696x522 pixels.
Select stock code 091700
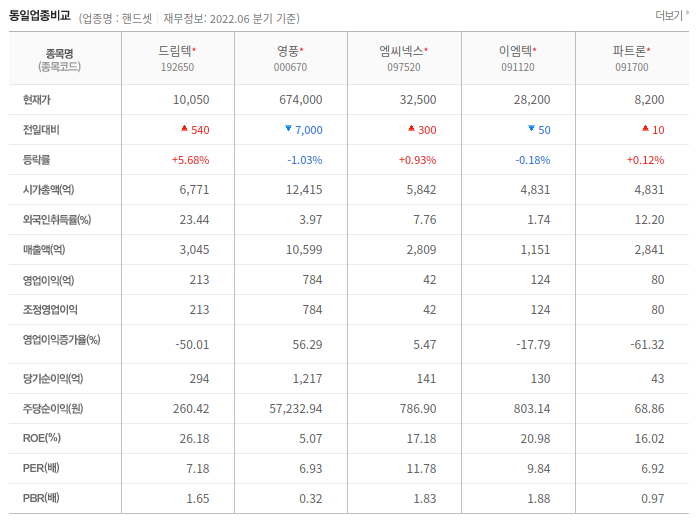[632, 67]
